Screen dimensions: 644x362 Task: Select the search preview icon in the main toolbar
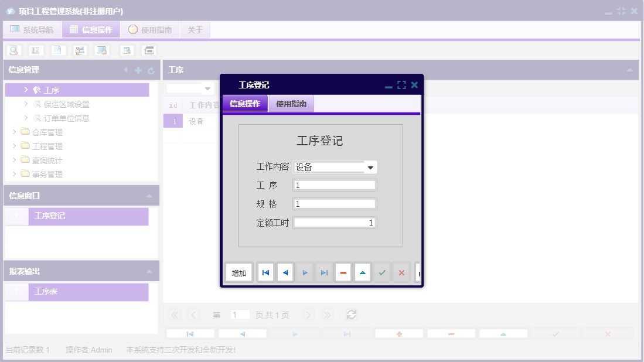pos(13,50)
